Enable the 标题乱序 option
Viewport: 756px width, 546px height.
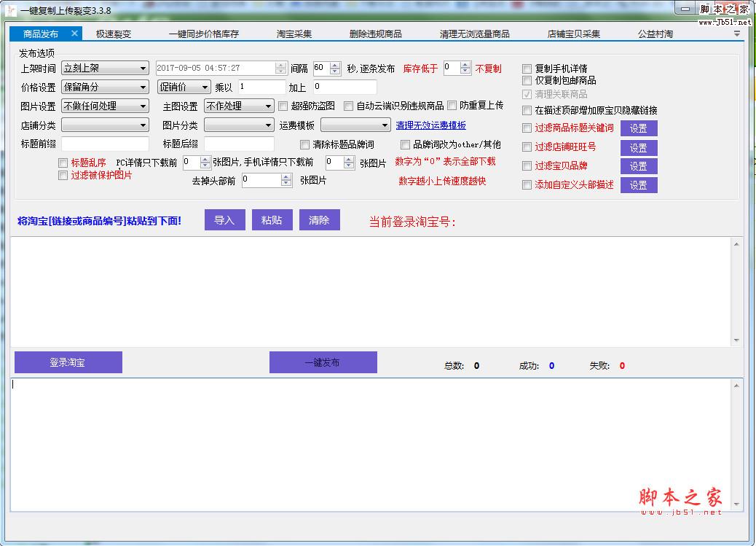(x=63, y=163)
